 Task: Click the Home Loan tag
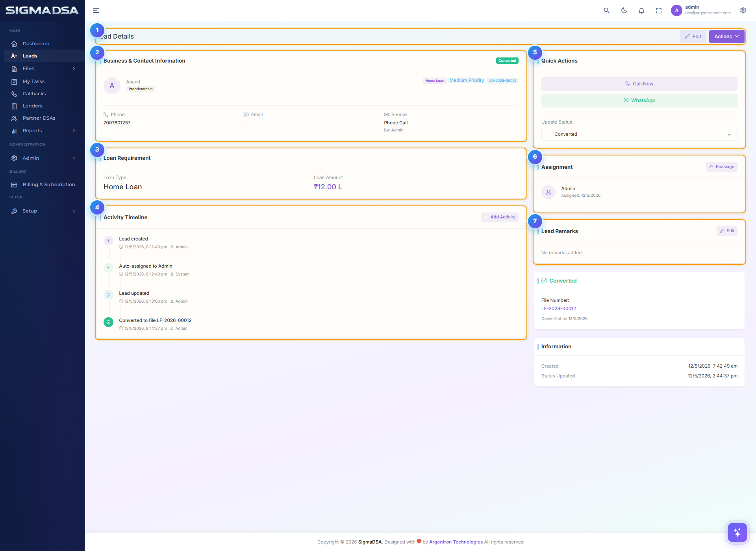(435, 81)
